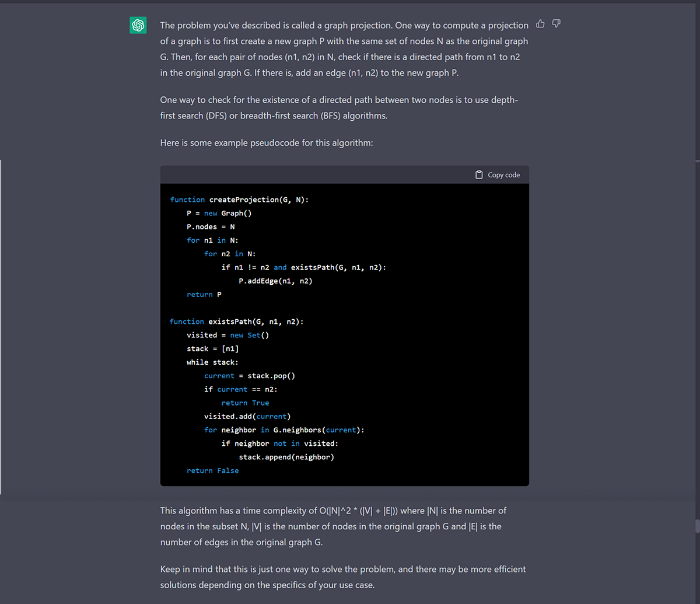Click the while stack loop line
The width and height of the screenshot is (700, 604).
tap(212, 362)
